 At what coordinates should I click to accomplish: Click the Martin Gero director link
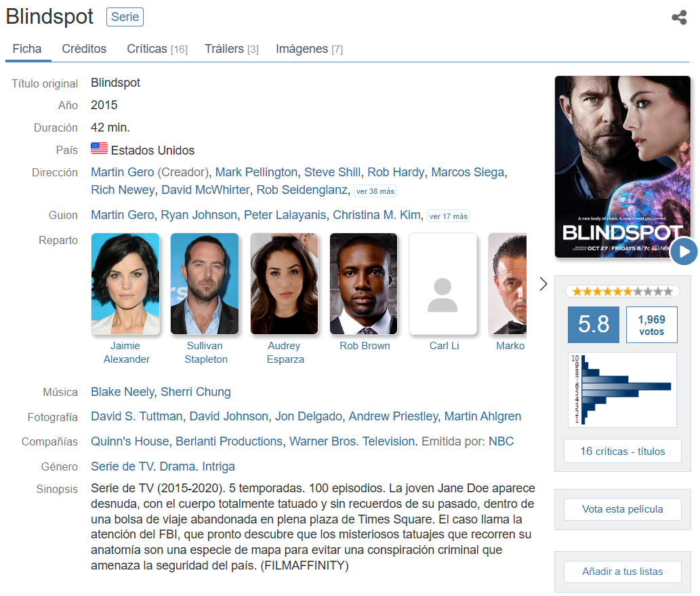[122, 172]
